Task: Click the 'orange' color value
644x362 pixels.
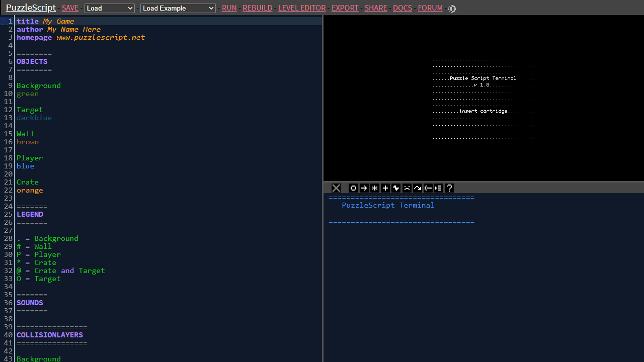Action: tap(30, 190)
